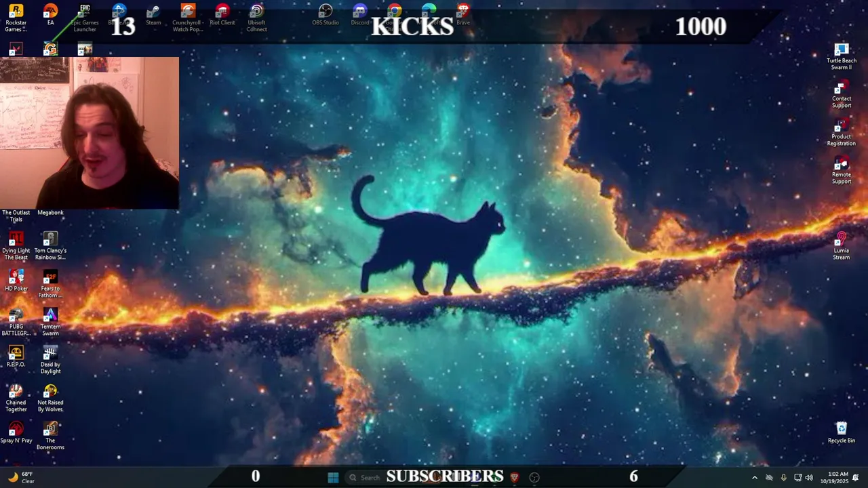Image resolution: width=868 pixels, height=488 pixels.
Task: Switch to OBS Studio taskbar icon
Action: click(534, 477)
